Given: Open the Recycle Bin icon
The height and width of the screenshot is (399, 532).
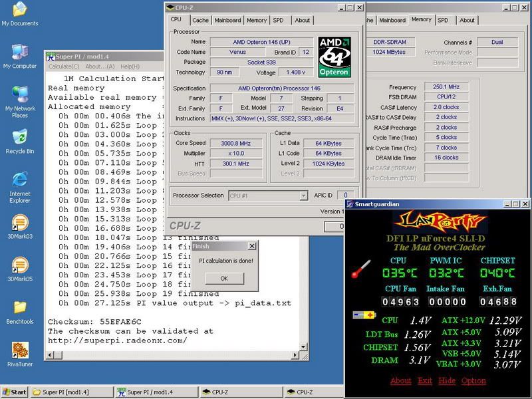Looking at the screenshot, I should [x=19, y=138].
